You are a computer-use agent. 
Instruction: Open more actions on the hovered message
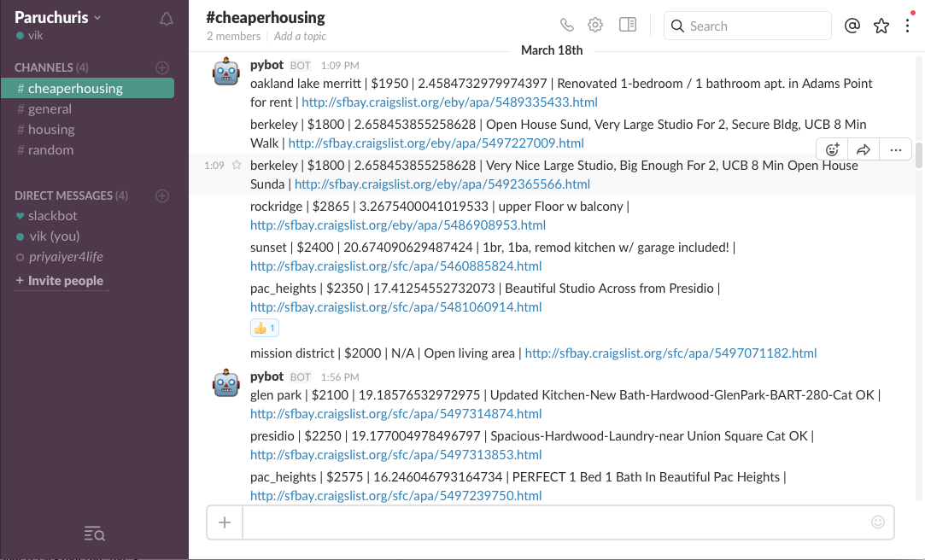(895, 149)
